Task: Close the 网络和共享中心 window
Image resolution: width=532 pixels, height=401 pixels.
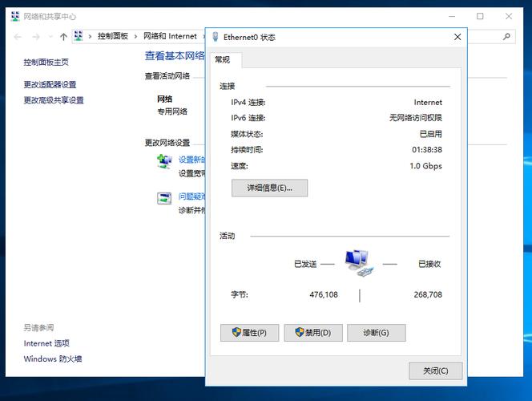Action: click(x=509, y=16)
